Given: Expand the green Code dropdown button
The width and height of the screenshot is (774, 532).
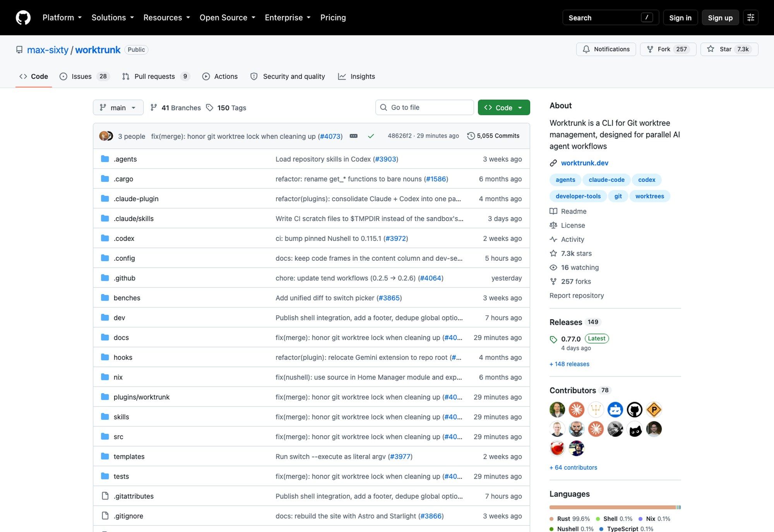Looking at the screenshot, I should tap(504, 108).
